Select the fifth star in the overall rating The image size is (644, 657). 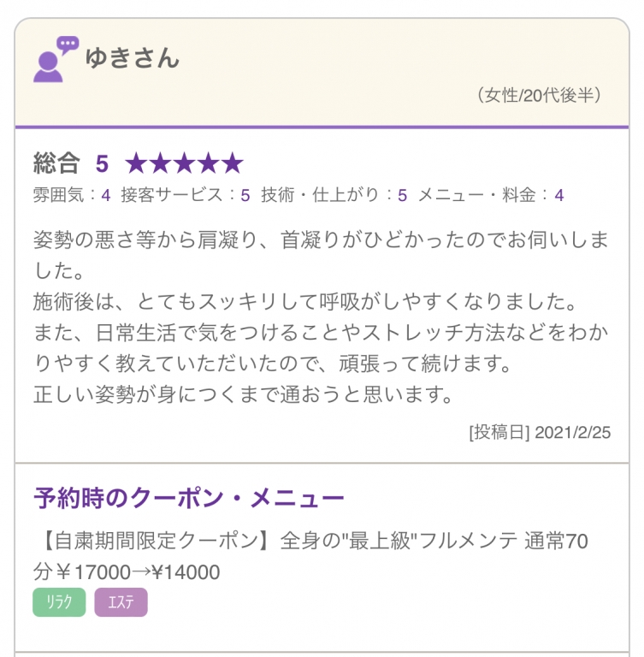[x=232, y=163]
